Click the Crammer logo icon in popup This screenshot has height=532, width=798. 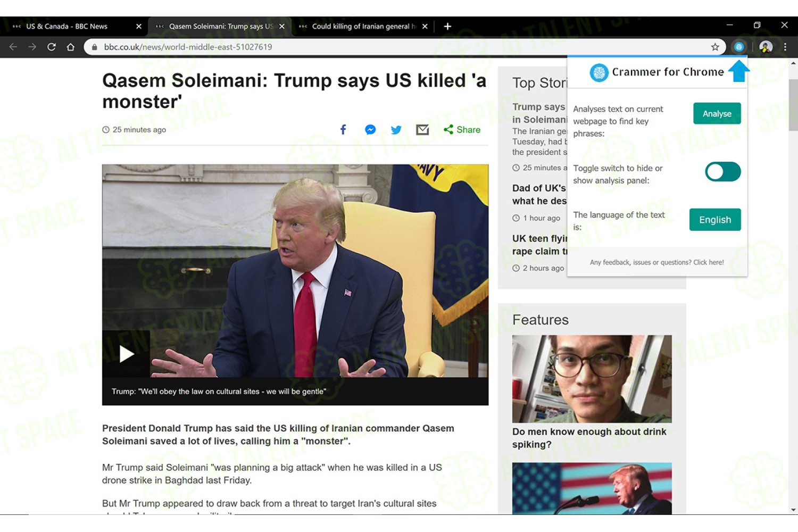(x=599, y=72)
